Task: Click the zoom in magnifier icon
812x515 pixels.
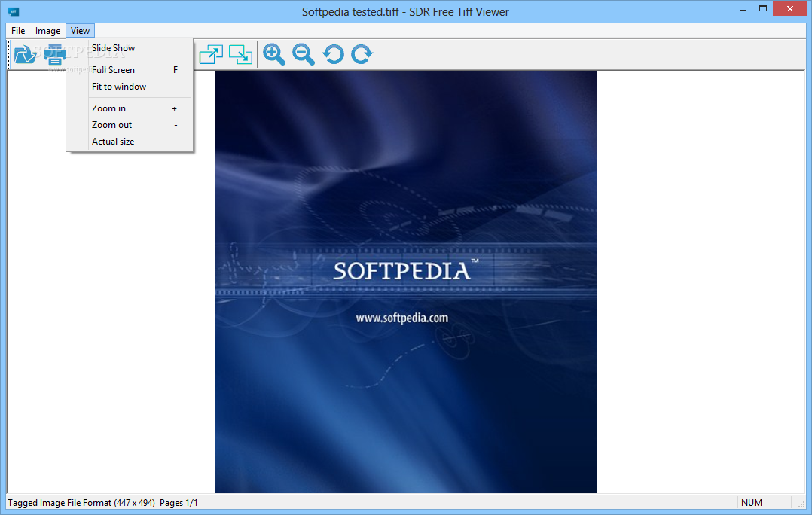Action: tap(274, 53)
